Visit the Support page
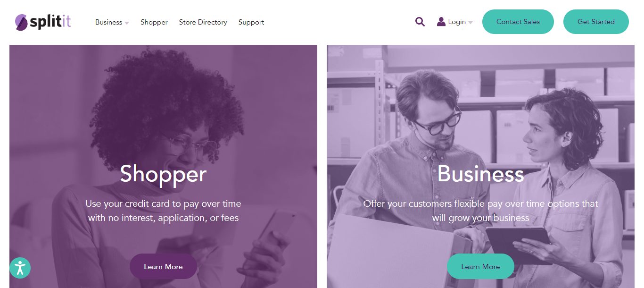The image size is (644, 288). 251,22
